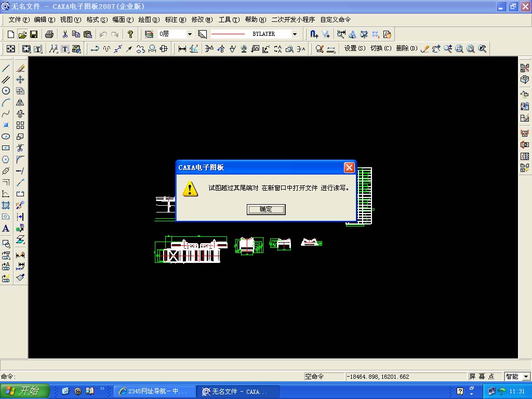Select the Arc drawing tool
532x399 pixels.
[6, 102]
